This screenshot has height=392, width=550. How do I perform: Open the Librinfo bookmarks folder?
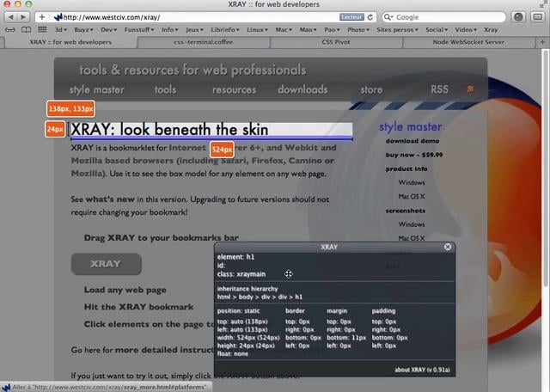[x=225, y=30]
